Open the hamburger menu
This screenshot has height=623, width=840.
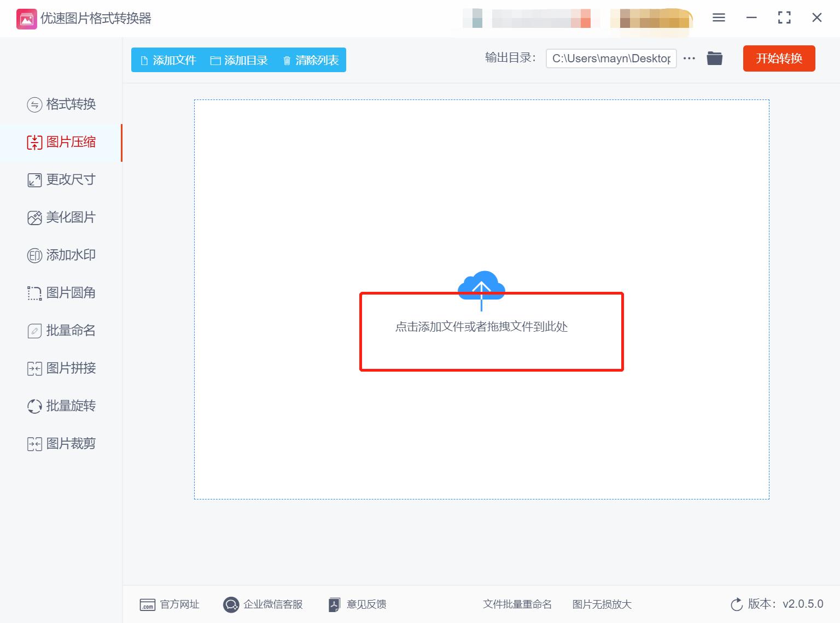point(718,17)
